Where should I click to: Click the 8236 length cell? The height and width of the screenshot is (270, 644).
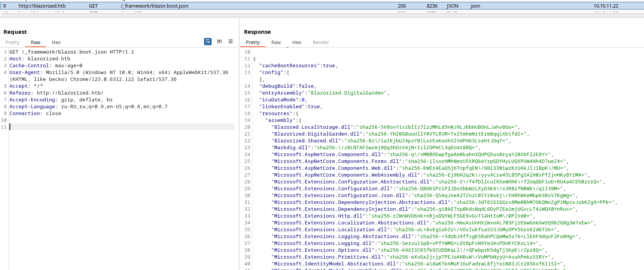click(432, 6)
